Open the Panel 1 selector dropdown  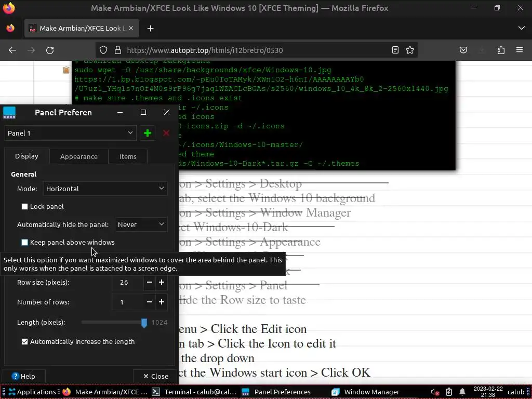click(x=71, y=133)
